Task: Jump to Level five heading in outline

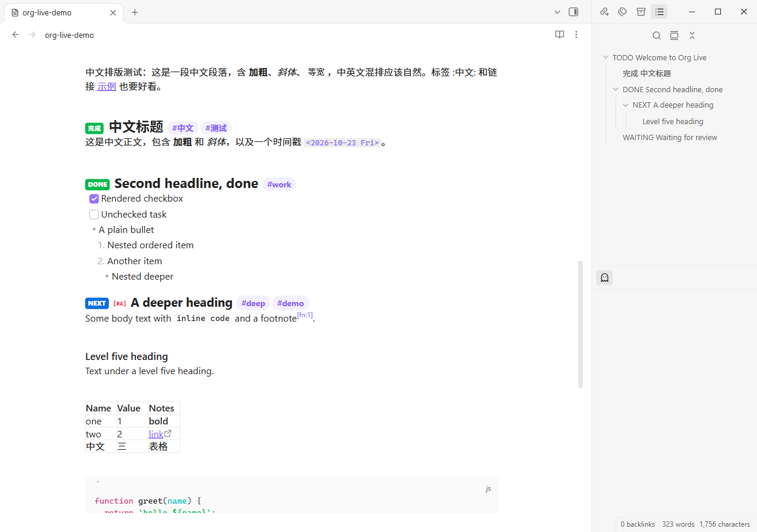Action: pyautogui.click(x=673, y=121)
